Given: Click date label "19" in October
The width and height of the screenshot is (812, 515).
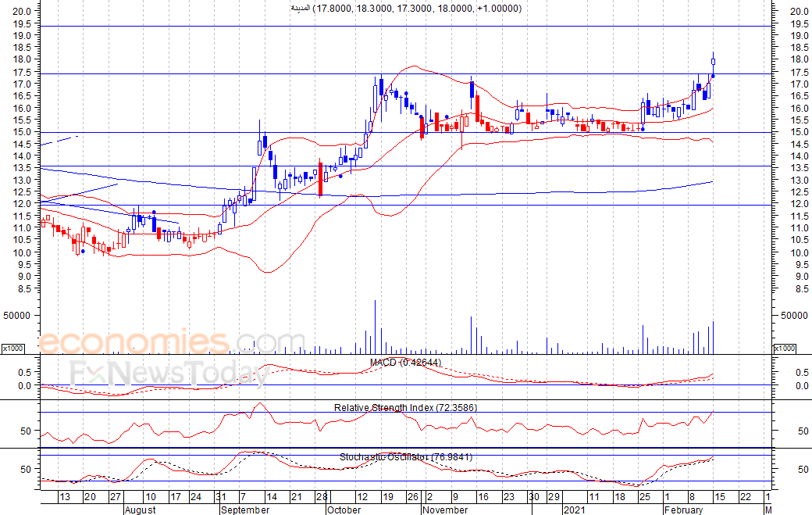Looking at the screenshot, I should point(387,497).
